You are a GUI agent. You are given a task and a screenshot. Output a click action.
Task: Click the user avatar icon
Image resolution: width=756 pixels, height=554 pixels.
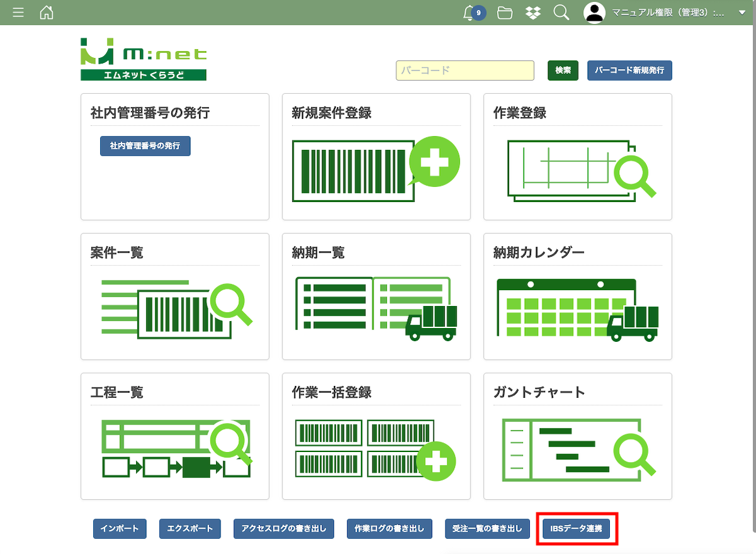click(x=594, y=13)
